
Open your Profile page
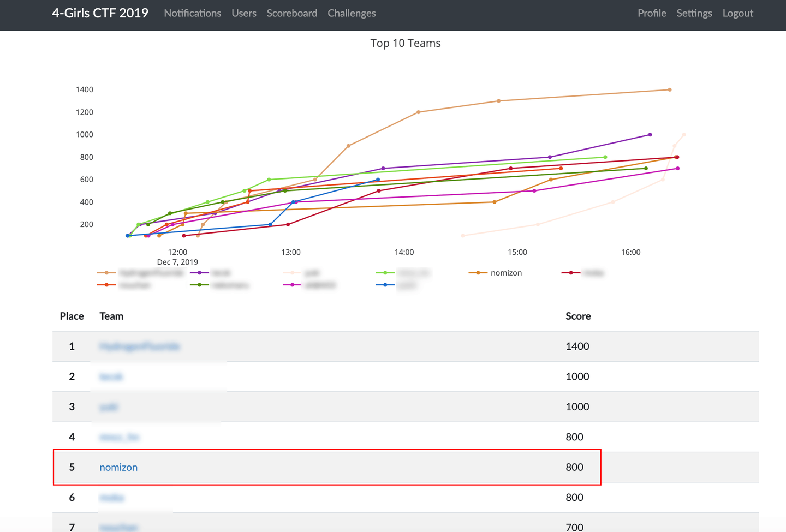(x=652, y=13)
